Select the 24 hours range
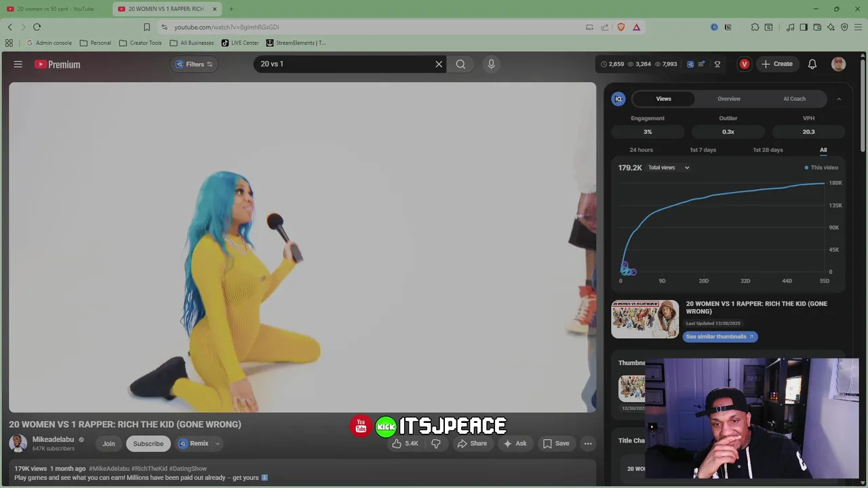868x488 pixels. coord(641,150)
